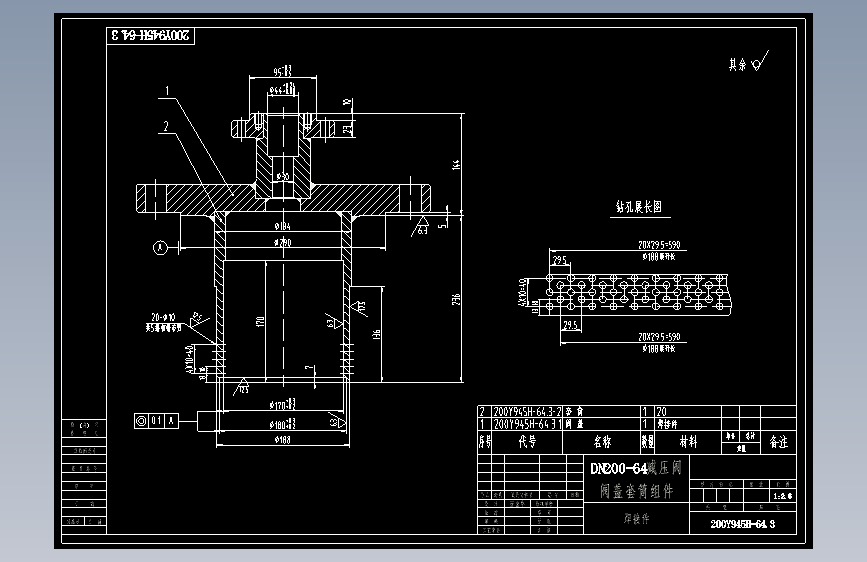The image size is (867, 562).
Task: Click the φ180 toleranced diameter dimension
Action: (x=283, y=424)
